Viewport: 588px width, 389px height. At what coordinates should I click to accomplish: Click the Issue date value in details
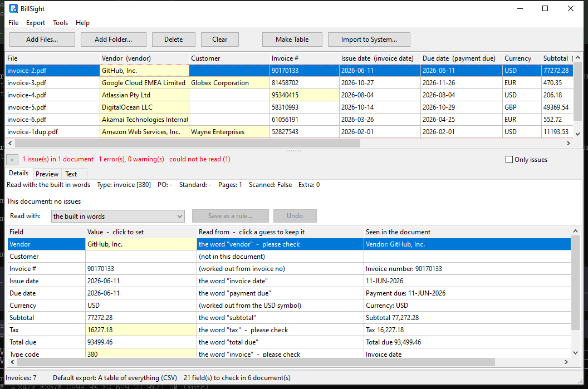pos(141,281)
